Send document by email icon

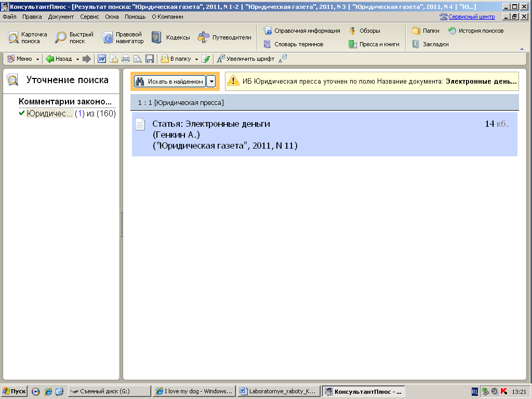pos(114,59)
